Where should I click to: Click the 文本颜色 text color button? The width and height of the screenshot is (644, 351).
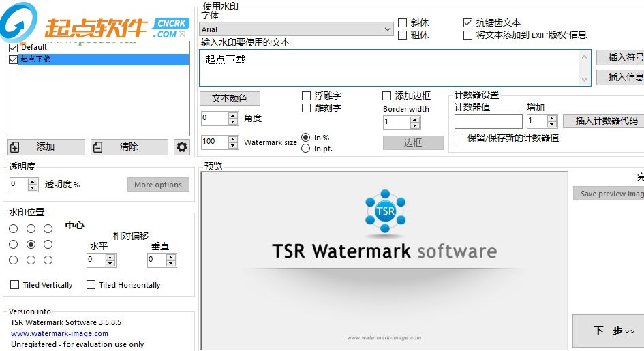tap(230, 99)
